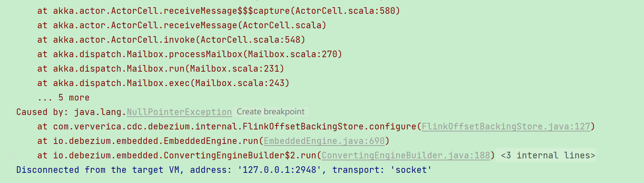Click the NullPointerException exception link
644x183 pixels.
click(x=179, y=112)
